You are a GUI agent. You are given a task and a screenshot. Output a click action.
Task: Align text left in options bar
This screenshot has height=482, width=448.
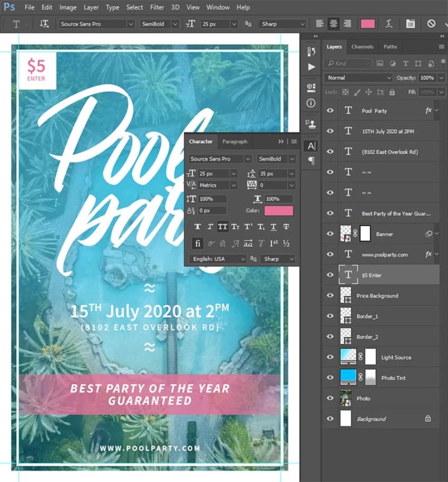click(319, 24)
